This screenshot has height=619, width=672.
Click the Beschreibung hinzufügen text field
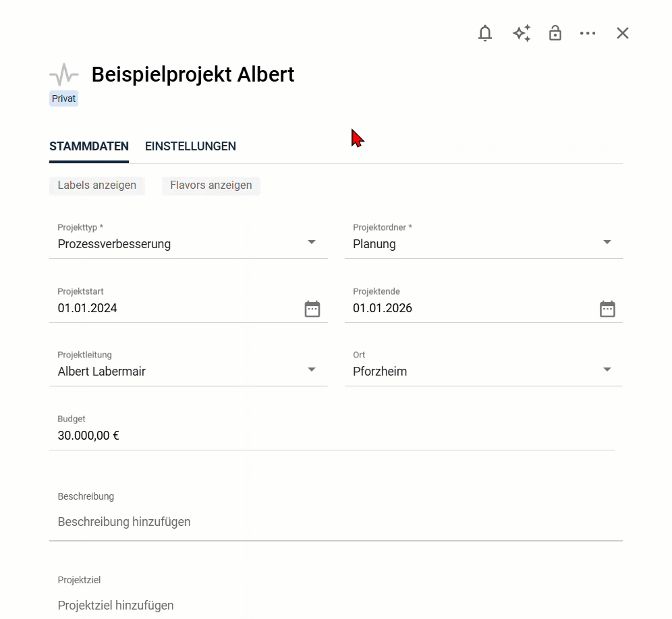click(335, 522)
